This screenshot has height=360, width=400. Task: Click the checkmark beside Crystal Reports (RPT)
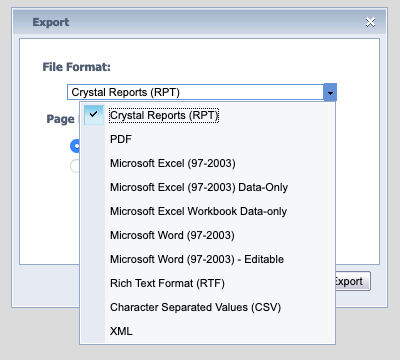[94, 115]
